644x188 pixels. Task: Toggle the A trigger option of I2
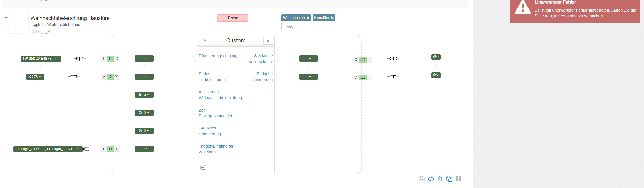point(104,77)
